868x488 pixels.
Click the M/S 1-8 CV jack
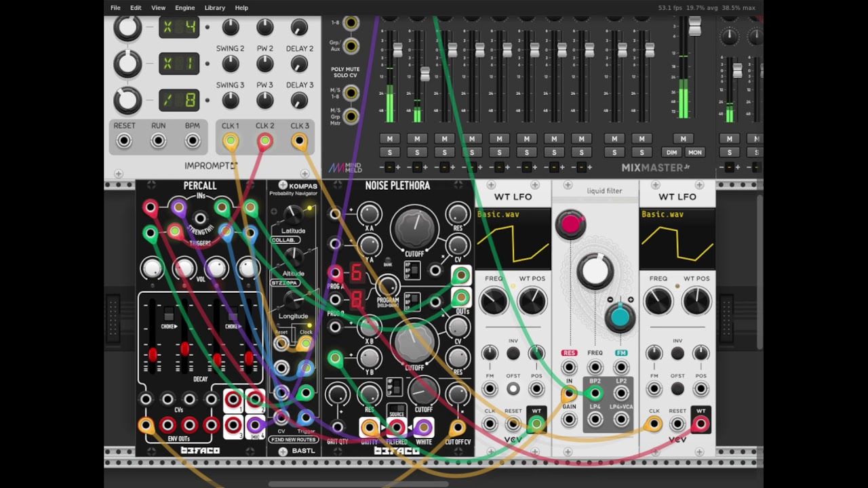click(351, 93)
